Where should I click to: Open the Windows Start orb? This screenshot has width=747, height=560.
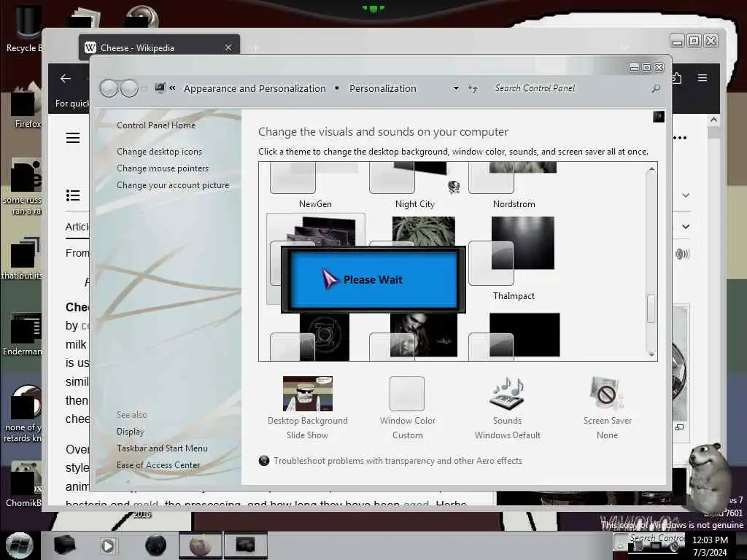pos(20,545)
